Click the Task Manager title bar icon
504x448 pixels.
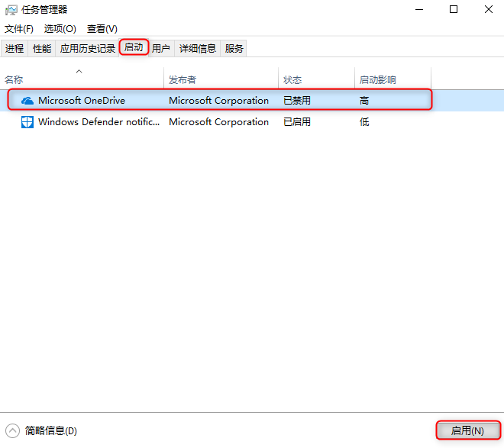tap(11, 10)
